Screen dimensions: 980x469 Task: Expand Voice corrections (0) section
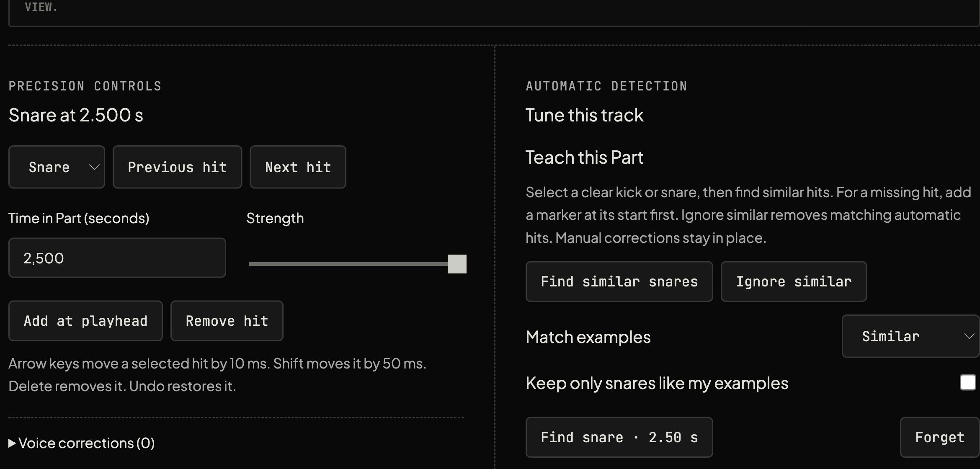(82, 443)
